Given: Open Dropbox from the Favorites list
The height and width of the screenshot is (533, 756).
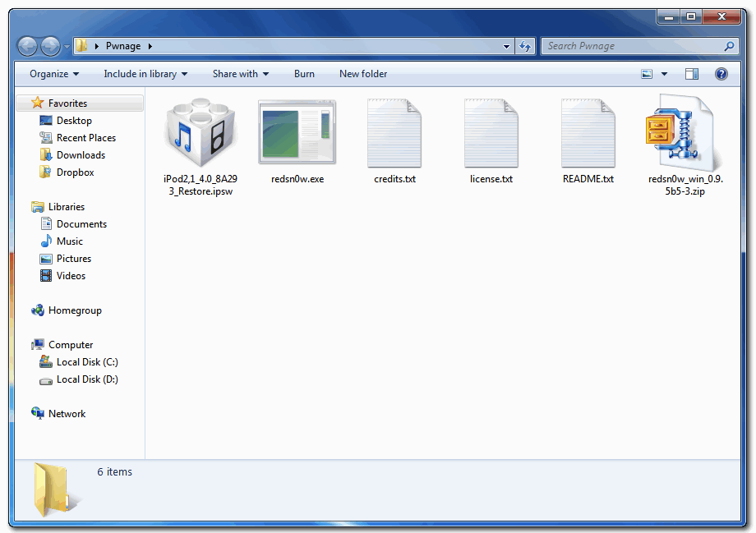Looking at the screenshot, I should 75,172.
